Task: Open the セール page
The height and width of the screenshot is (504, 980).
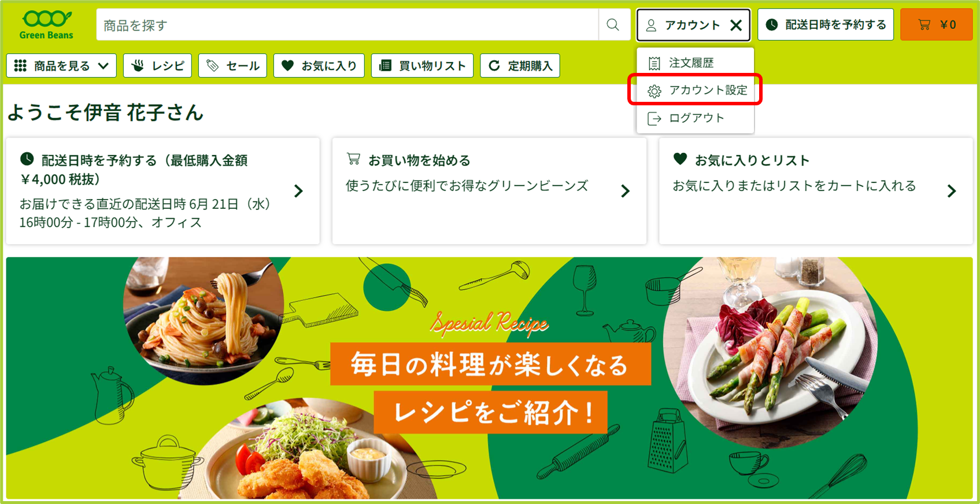Action: [233, 65]
